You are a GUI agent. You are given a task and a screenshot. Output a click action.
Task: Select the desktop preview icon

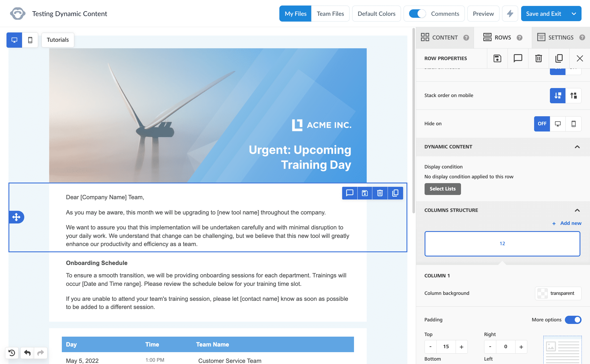[x=14, y=40]
